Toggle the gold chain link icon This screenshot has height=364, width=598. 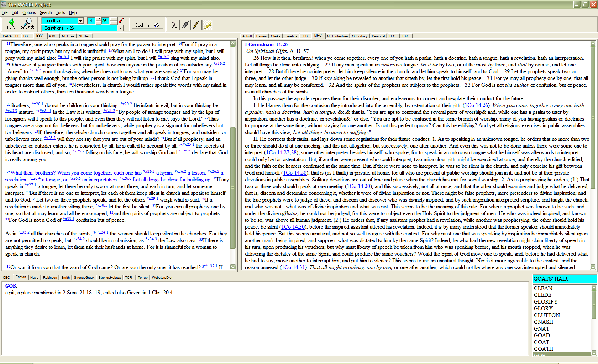point(207,25)
